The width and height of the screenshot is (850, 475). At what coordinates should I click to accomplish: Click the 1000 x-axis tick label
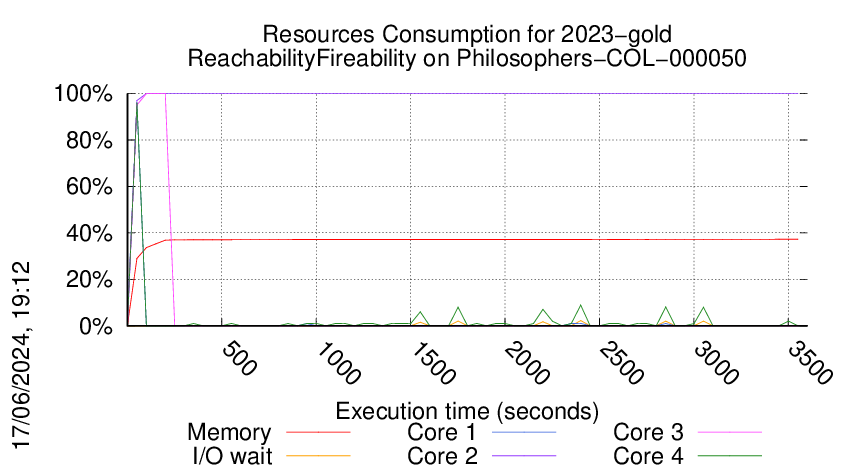point(337,363)
